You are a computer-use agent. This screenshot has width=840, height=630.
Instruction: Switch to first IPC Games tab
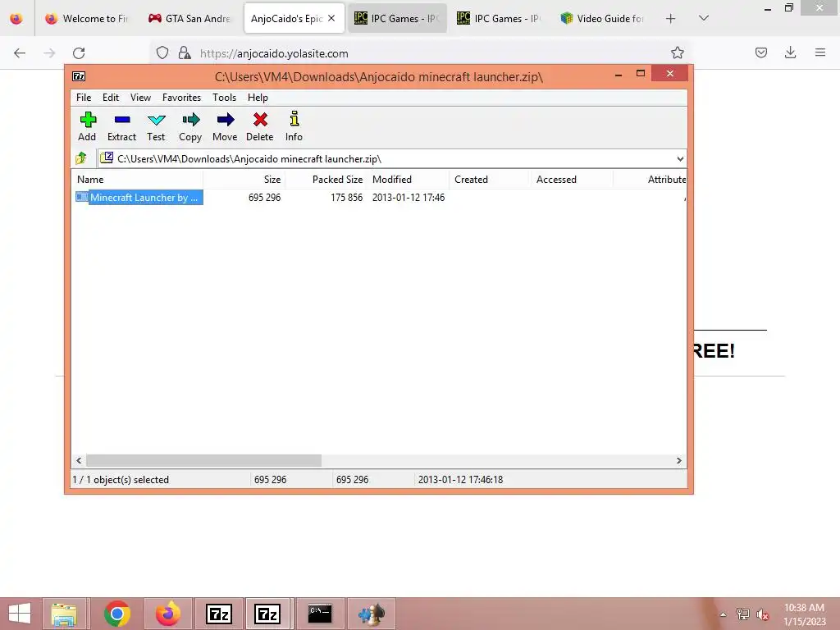click(397, 19)
